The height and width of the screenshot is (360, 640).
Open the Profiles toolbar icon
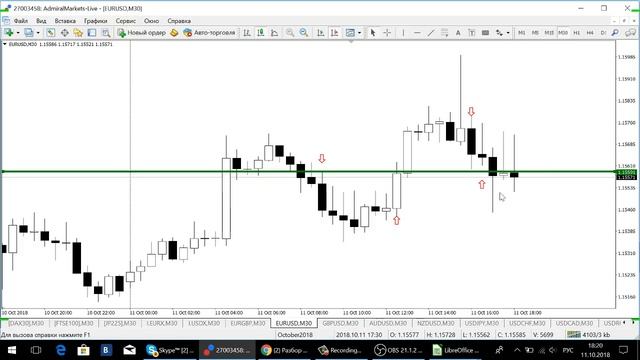[x=29, y=33]
